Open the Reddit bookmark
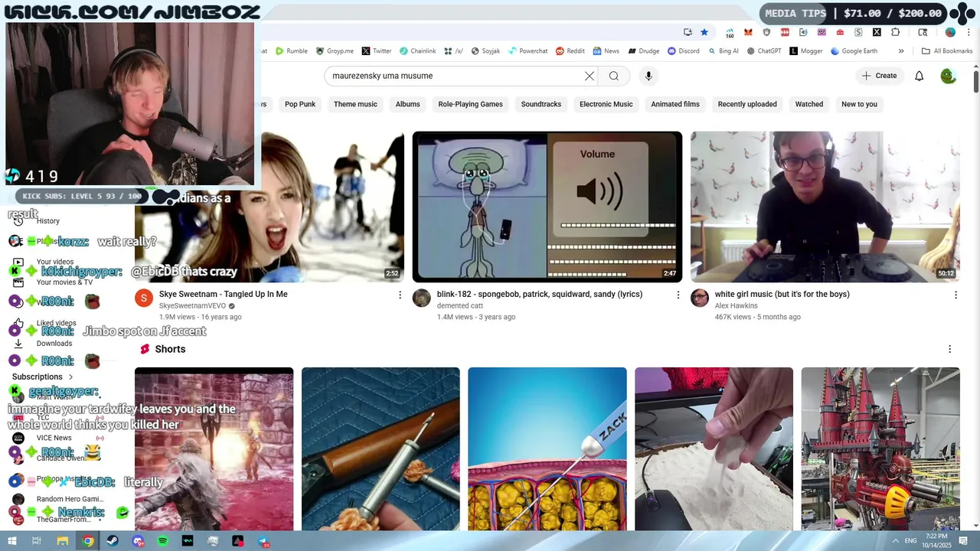Viewport: 980px width, 551px height. [570, 51]
